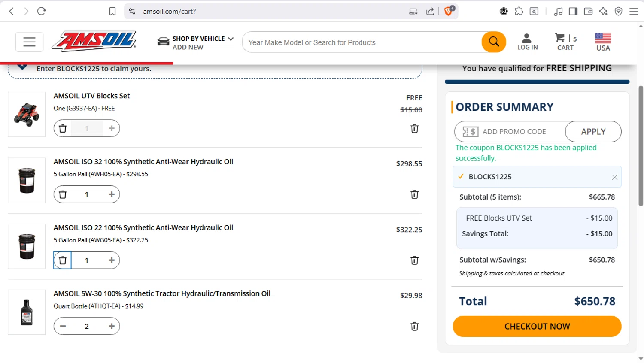Screen dimensions: 644x363
Task: Open AMSOIL UTV Blocks Set product link
Action: click(x=91, y=96)
